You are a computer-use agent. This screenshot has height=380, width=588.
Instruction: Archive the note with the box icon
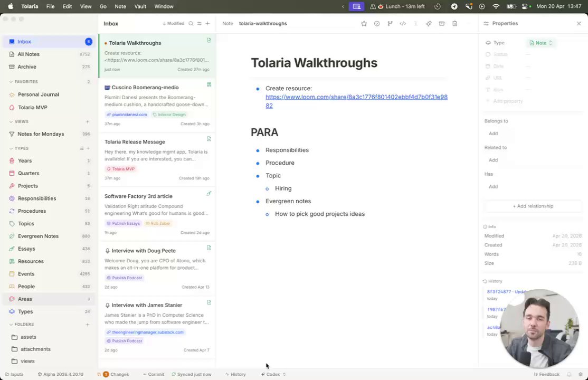(442, 24)
